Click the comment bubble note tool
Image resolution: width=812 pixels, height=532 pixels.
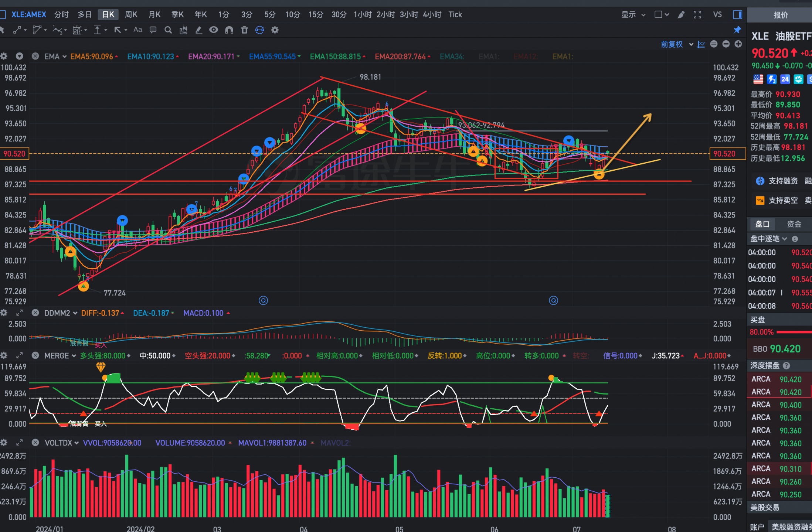[x=153, y=30]
